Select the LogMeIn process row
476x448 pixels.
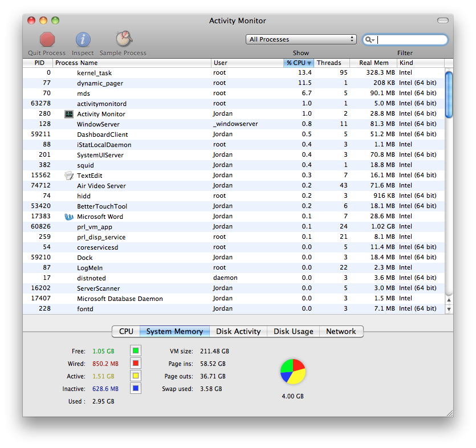[x=234, y=268]
